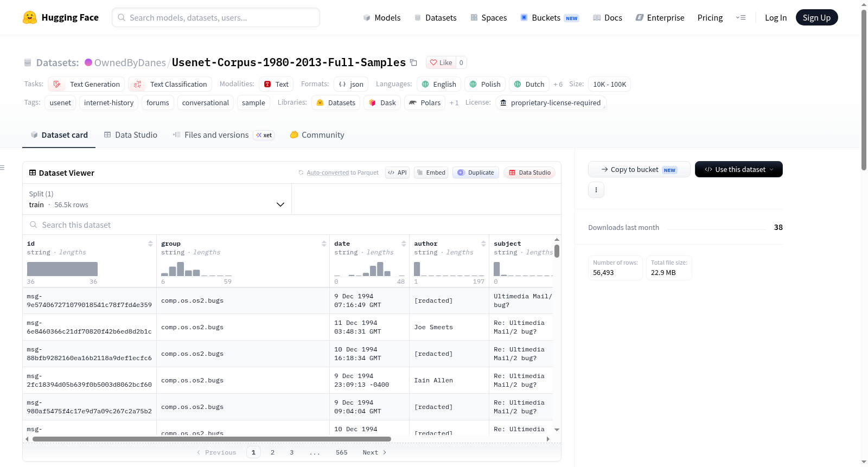The width and height of the screenshot is (868, 467).
Task: Sort the id column
Action: point(150,244)
